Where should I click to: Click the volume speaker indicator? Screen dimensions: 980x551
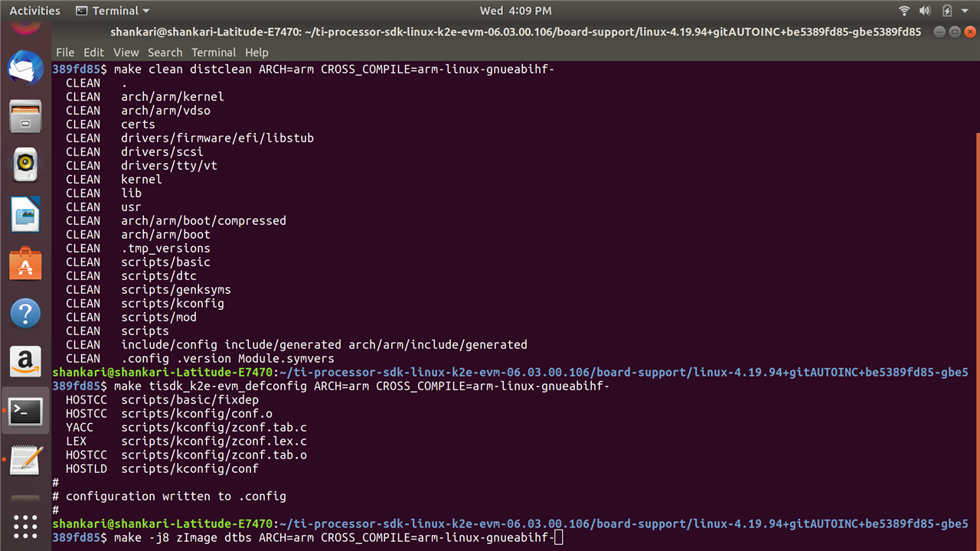pyautogui.click(x=925, y=11)
